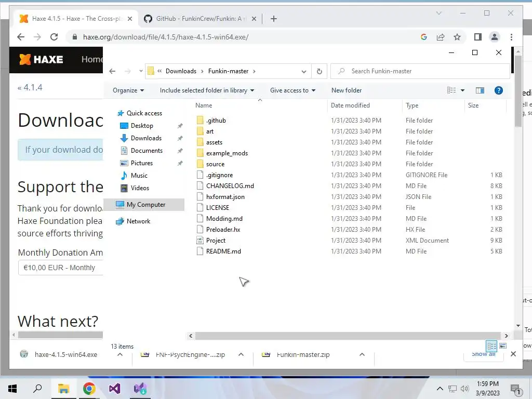
Task: Select the hxformat.json file
Action: (225, 197)
